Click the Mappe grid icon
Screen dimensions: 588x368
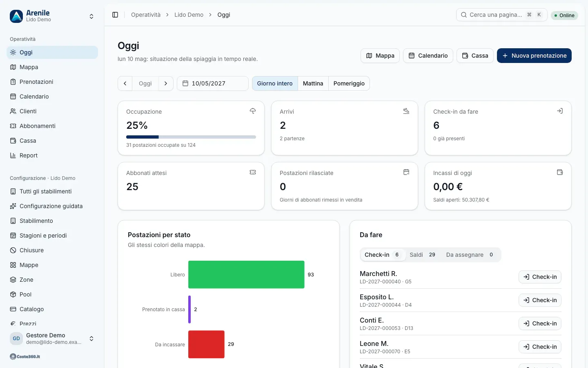[13, 265]
